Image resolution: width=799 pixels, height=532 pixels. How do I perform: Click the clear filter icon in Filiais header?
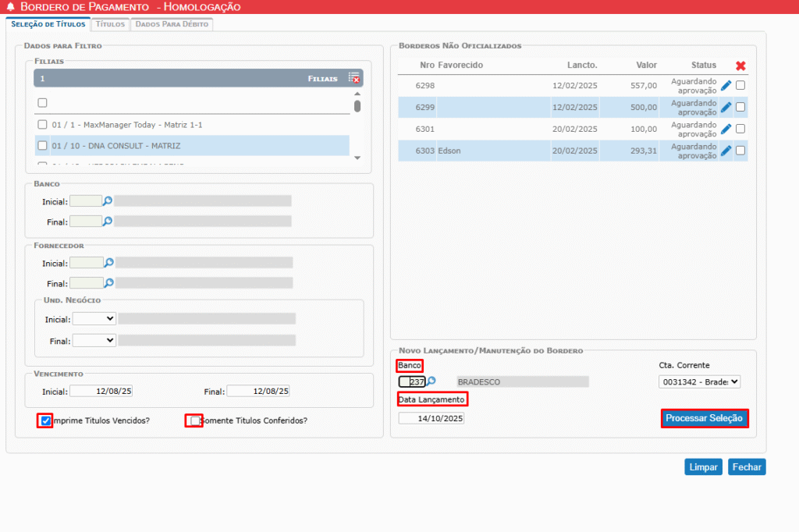point(354,78)
